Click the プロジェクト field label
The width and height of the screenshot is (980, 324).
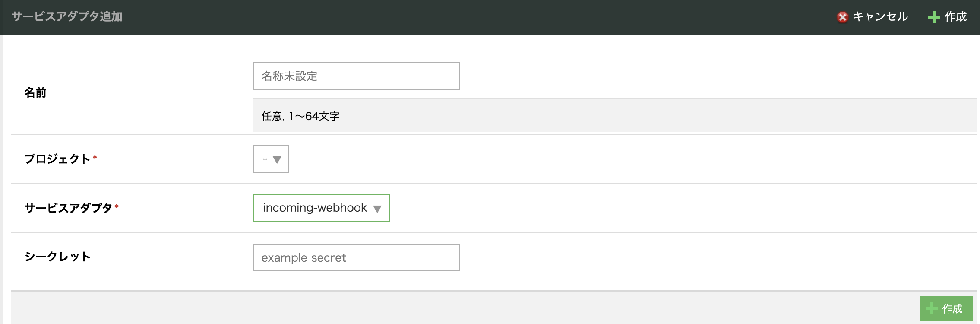pyautogui.click(x=57, y=159)
